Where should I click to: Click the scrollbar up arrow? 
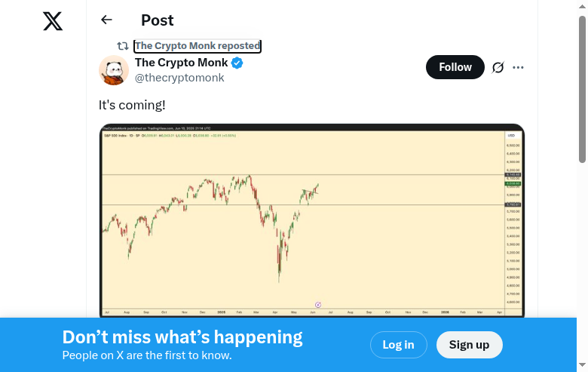[582, 6]
